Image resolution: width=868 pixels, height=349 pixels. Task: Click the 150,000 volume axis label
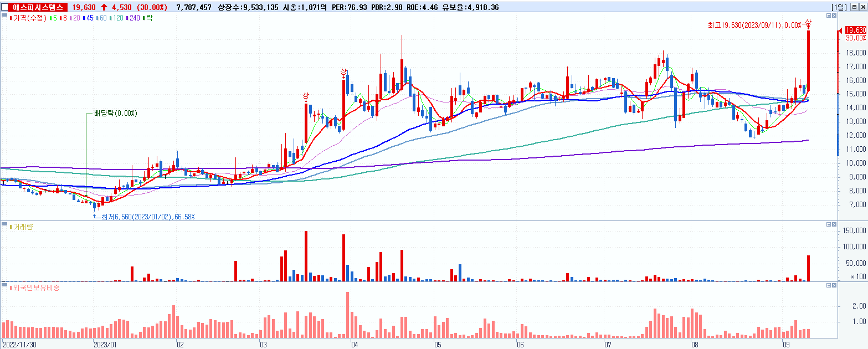(x=856, y=230)
